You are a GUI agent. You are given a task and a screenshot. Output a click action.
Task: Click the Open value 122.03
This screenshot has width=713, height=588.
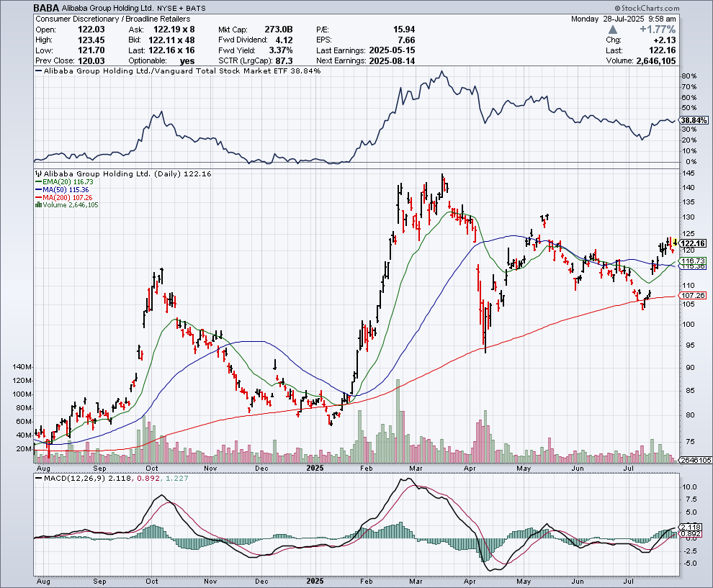(x=91, y=30)
